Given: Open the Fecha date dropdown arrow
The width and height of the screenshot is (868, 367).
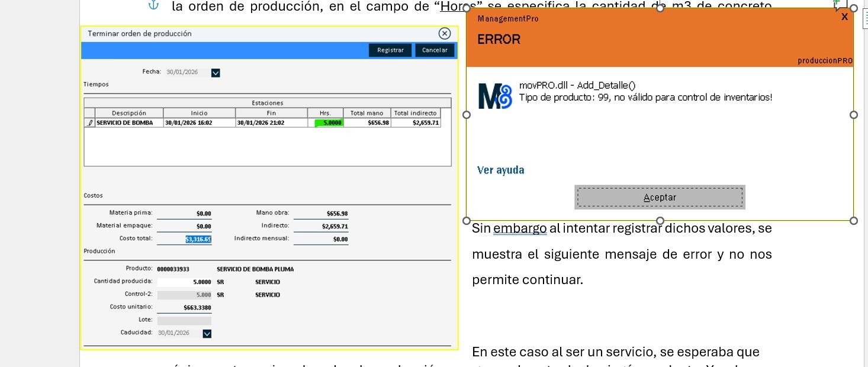Looking at the screenshot, I should (216, 73).
